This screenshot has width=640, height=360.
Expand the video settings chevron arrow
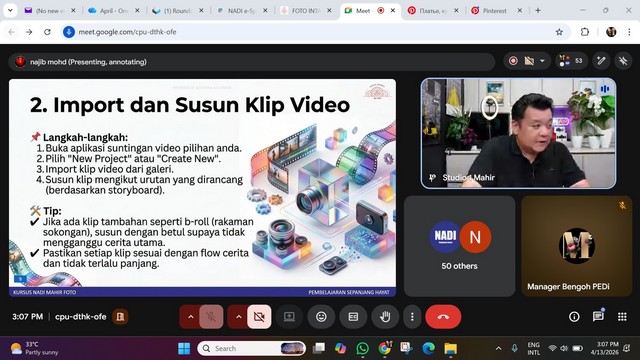(x=238, y=317)
